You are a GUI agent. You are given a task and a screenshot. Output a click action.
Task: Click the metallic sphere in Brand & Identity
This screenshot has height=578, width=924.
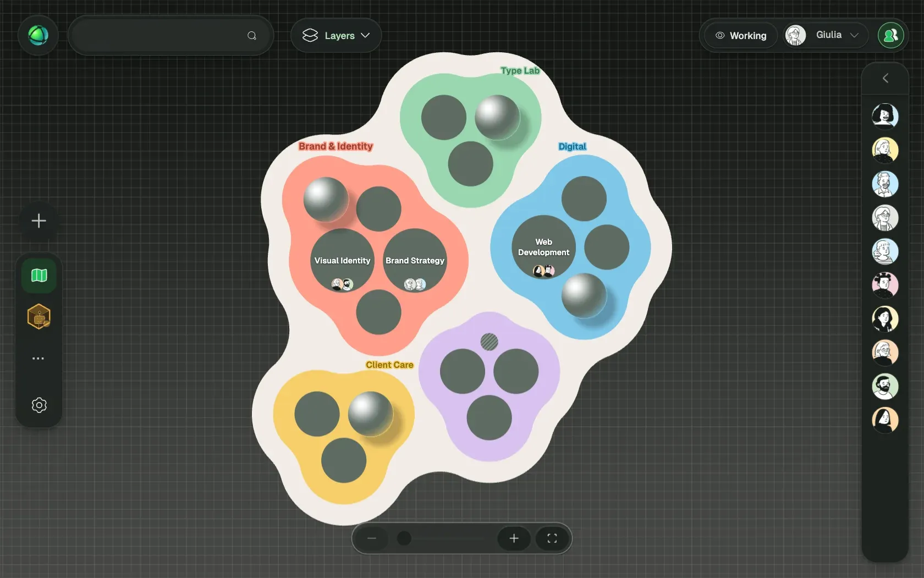(x=326, y=199)
